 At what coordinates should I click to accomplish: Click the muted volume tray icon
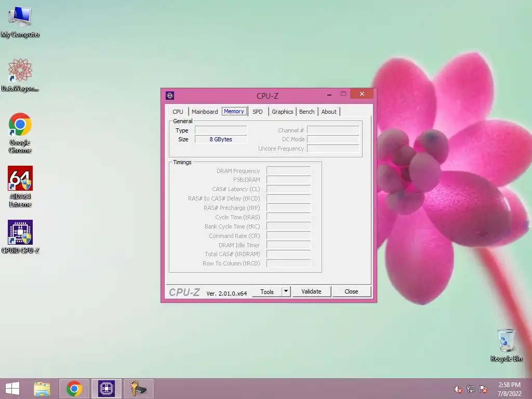[458, 389]
